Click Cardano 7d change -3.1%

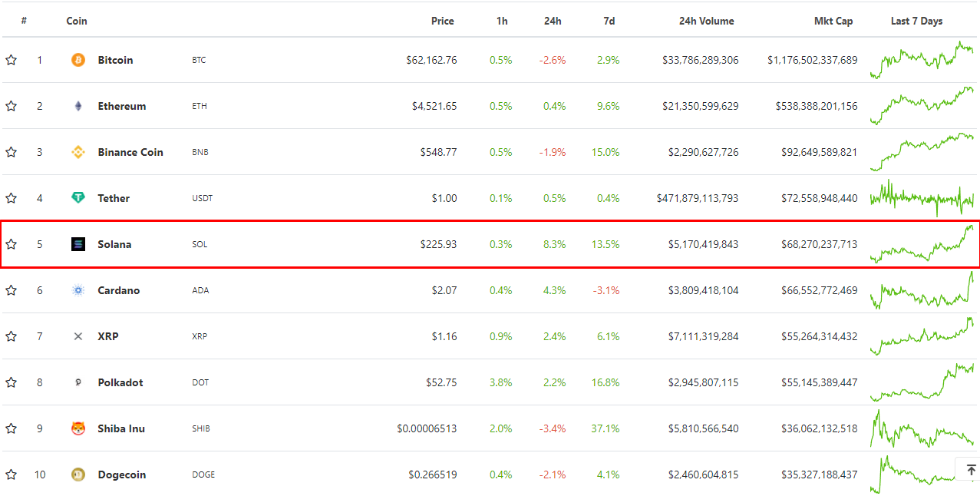pyautogui.click(x=607, y=290)
